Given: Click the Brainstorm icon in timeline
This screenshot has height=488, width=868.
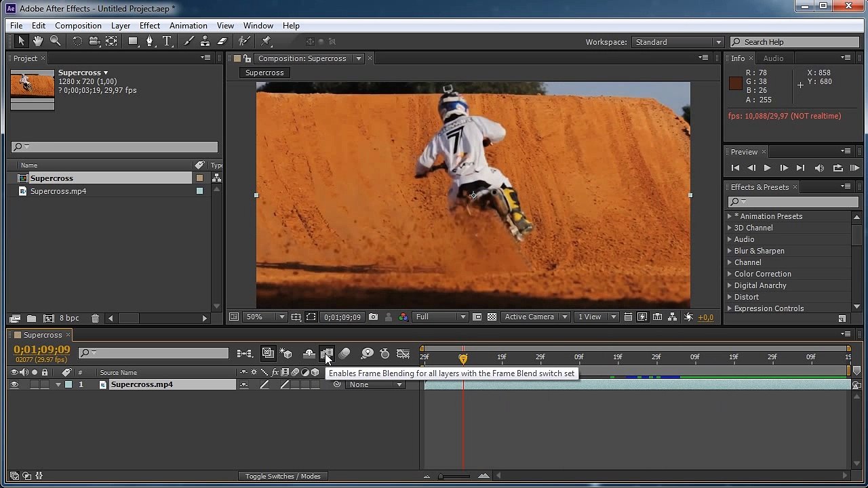Looking at the screenshot, I should click(367, 353).
